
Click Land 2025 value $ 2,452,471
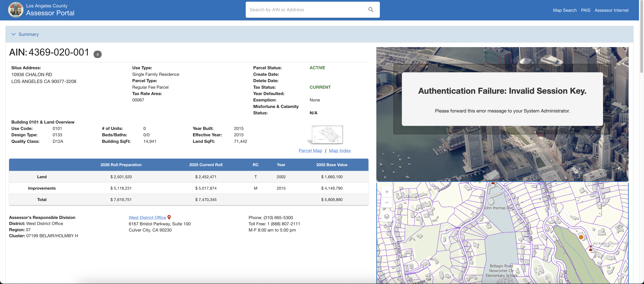[x=206, y=177]
